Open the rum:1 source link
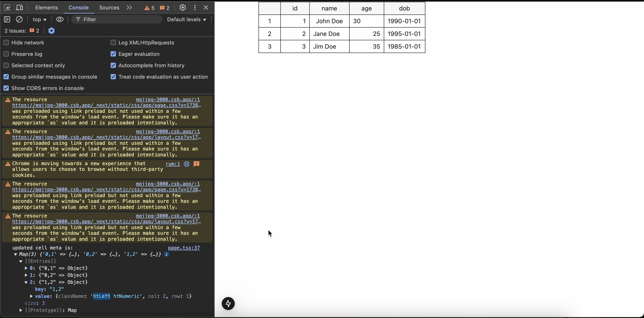 click(173, 164)
